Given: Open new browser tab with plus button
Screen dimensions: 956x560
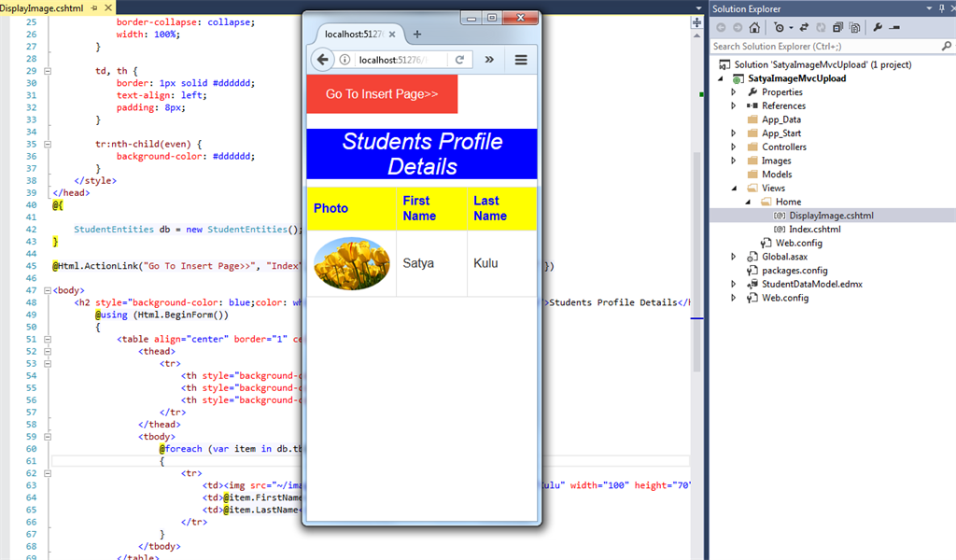Looking at the screenshot, I should (x=417, y=35).
